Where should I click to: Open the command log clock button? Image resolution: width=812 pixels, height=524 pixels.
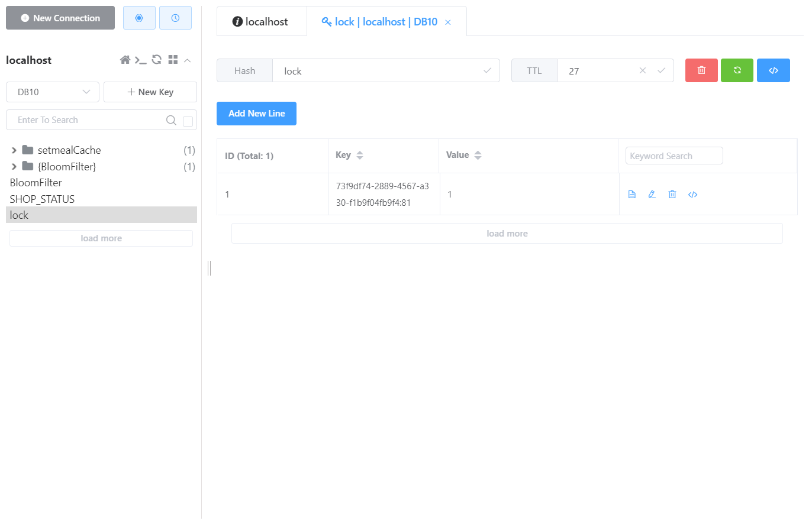point(175,18)
